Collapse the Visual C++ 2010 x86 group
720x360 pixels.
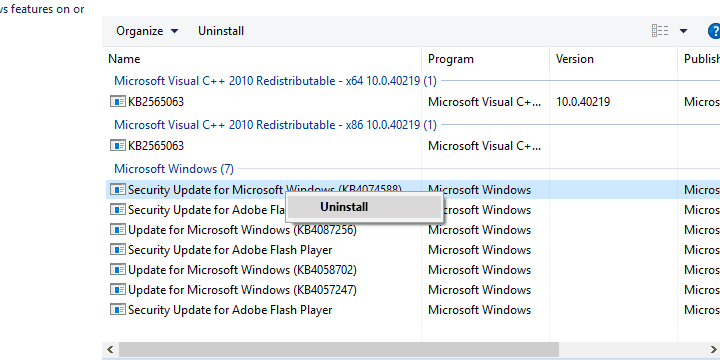click(275, 125)
